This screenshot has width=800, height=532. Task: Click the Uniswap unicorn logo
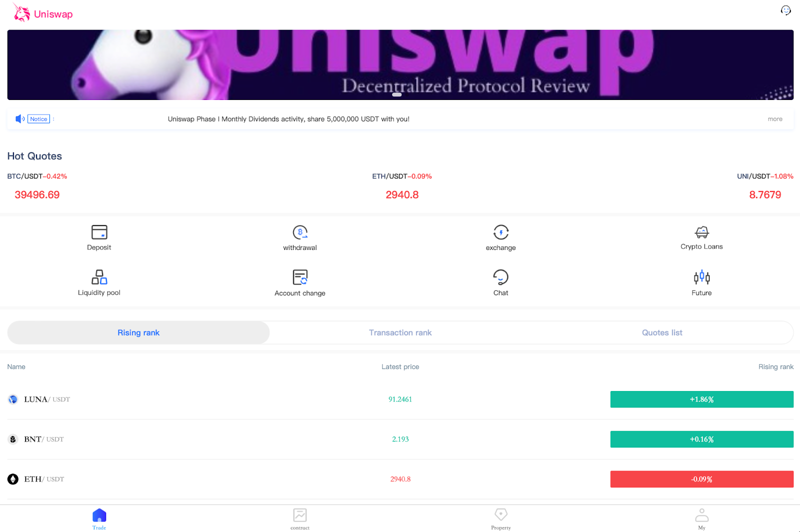pos(21,13)
